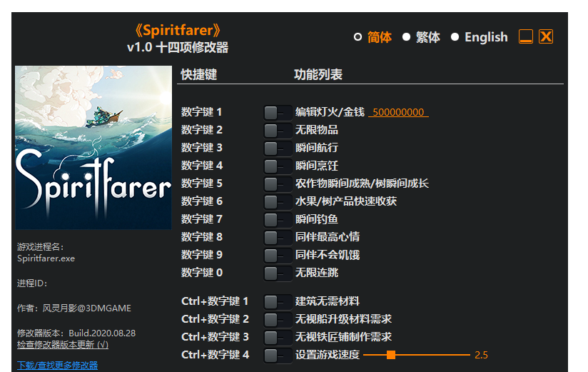Minimize the trainer window
Image resolution: width=588 pixels, height=372 pixels.
(x=526, y=36)
